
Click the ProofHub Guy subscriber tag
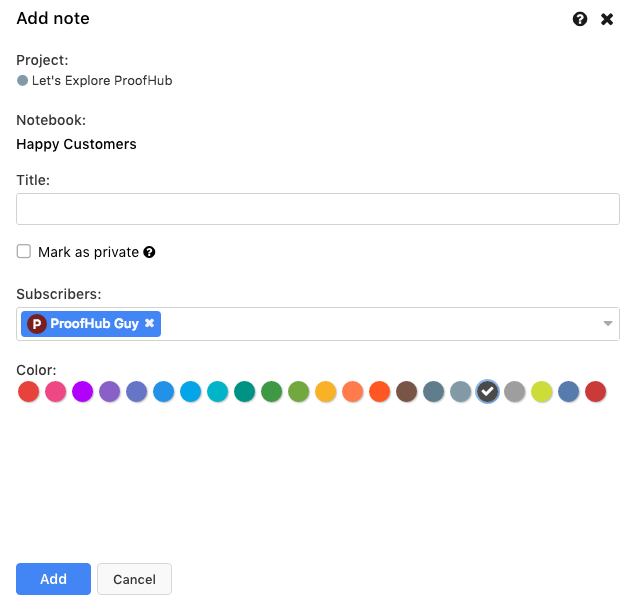point(91,324)
